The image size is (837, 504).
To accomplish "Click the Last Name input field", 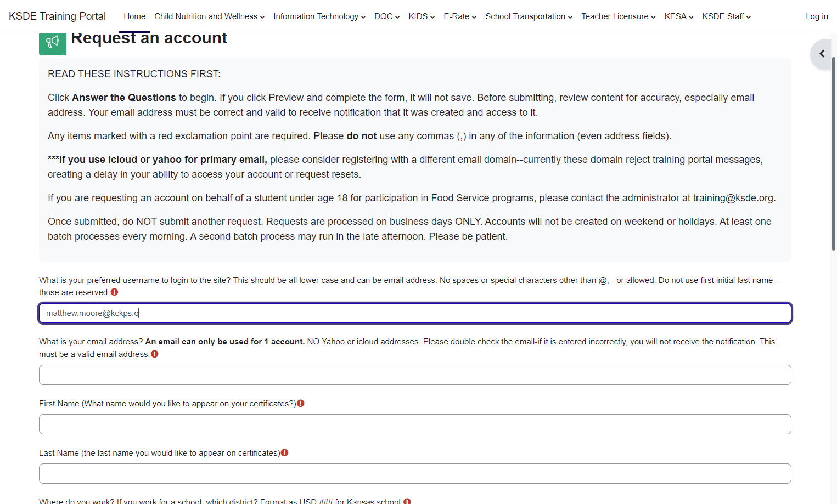I will tap(415, 474).
